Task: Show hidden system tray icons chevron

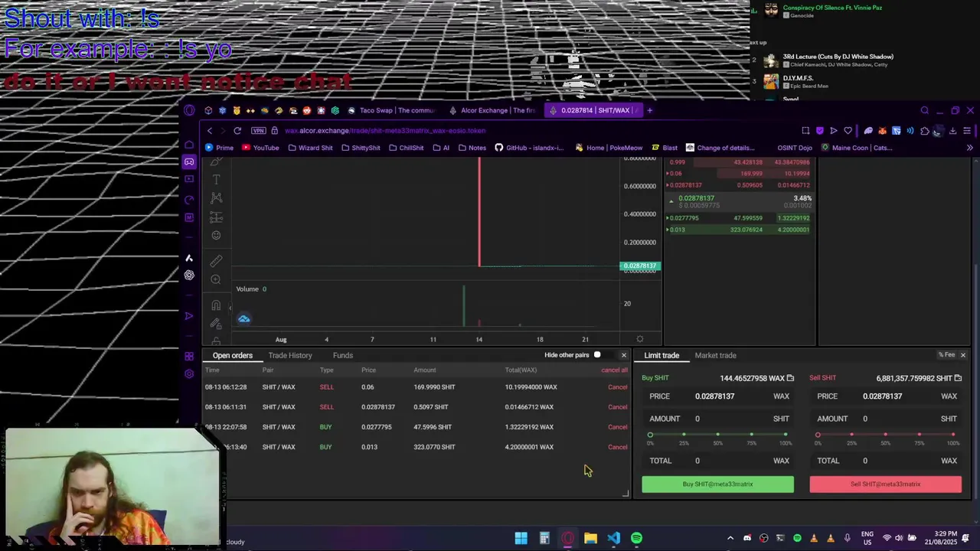Action: (x=730, y=538)
